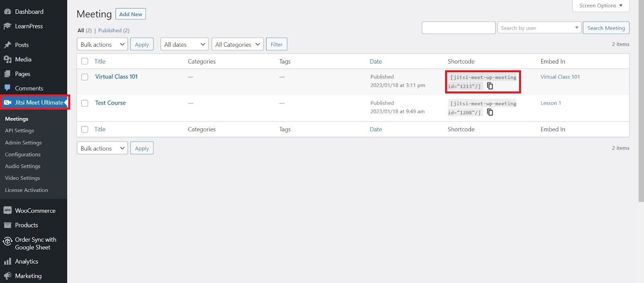644x283 pixels.
Task: Open Configurations submenu
Action: pyautogui.click(x=23, y=154)
